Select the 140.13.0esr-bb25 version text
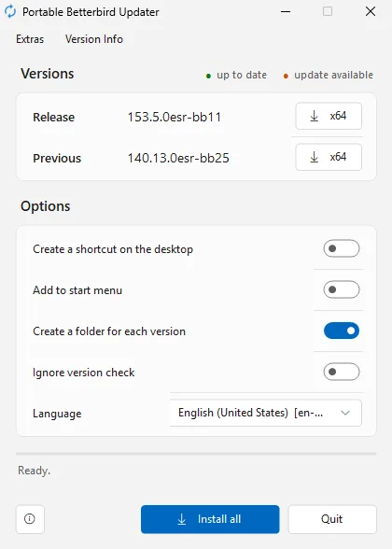Screen dimensions: 392x549 pos(178,158)
